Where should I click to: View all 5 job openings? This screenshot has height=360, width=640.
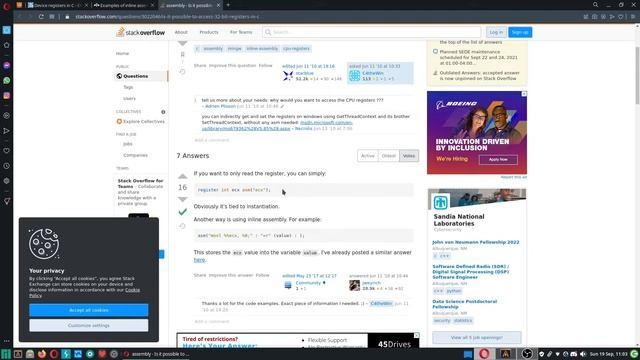pos(476,338)
